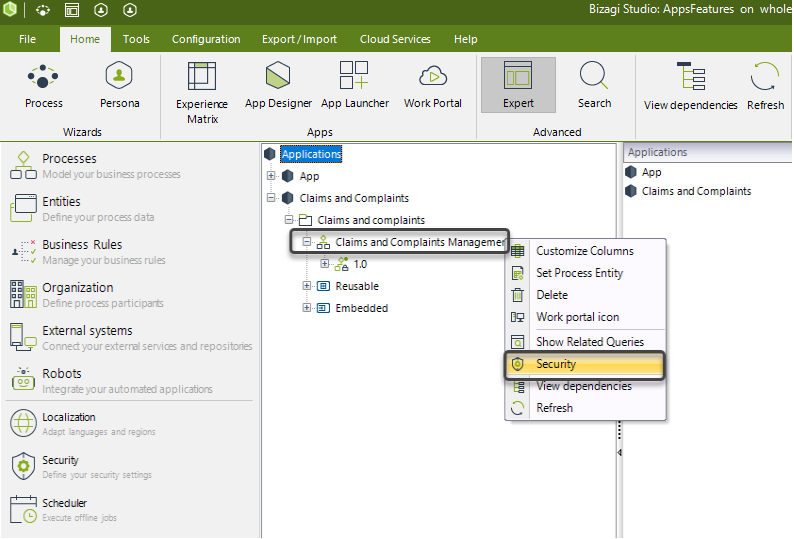Click Refresh ribbon button
794x539 pixels.
tap(765, 86)
